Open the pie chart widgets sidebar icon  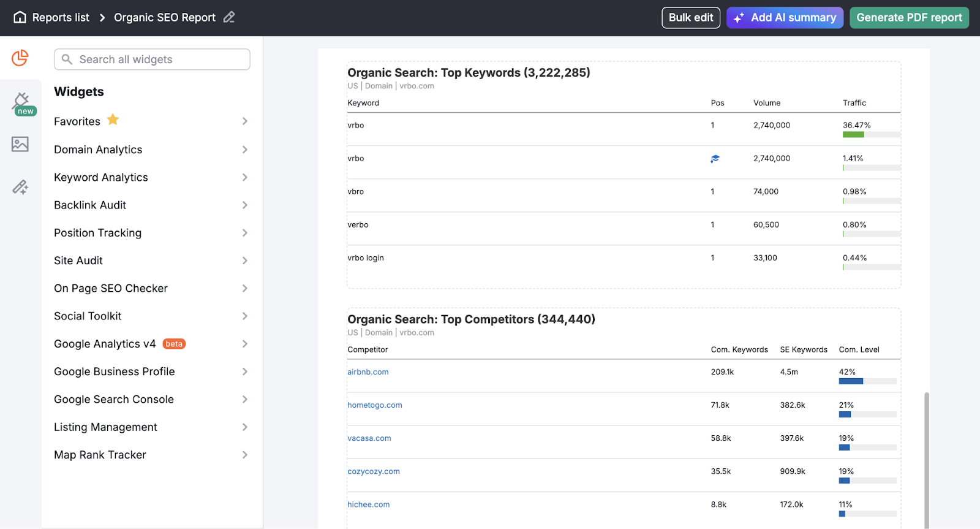coord(20,58)
